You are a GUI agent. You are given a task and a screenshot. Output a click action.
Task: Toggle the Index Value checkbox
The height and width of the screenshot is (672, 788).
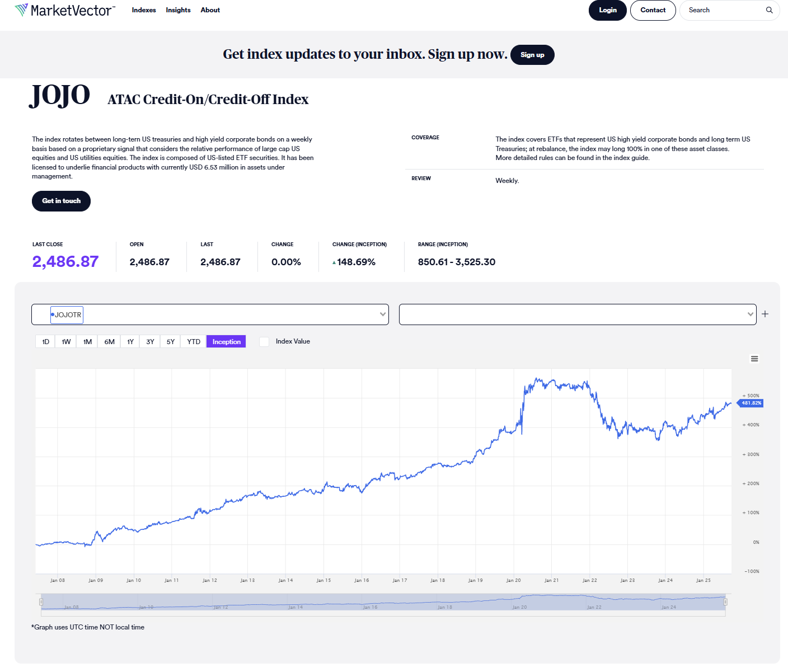[x=264, y=341]
